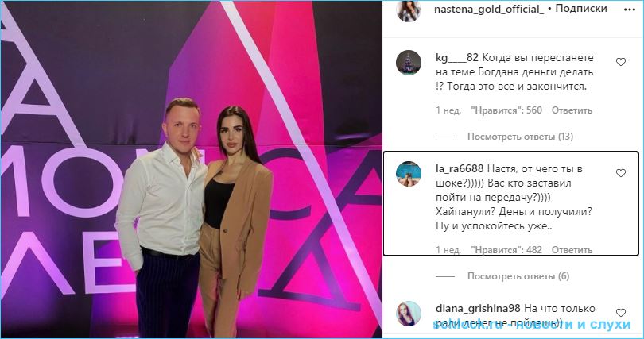Open la_ra6688 username link

coord(460,169)
